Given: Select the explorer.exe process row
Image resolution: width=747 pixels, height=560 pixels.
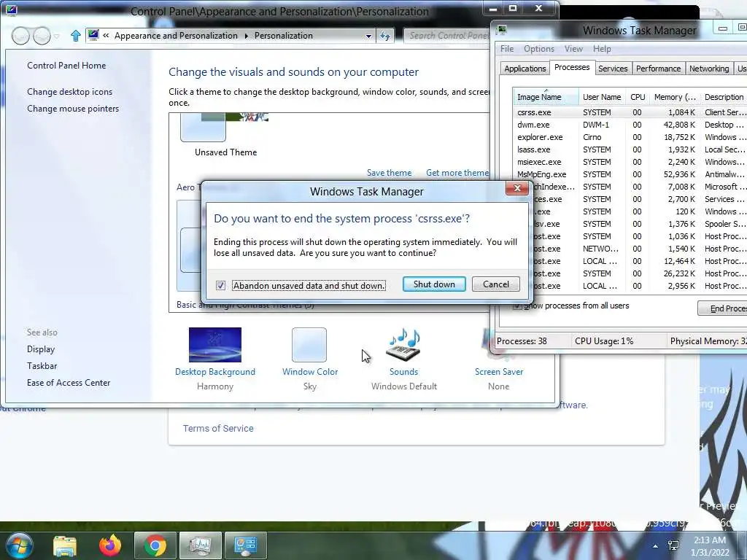Looking at the screenshot, I should point(630,137).
